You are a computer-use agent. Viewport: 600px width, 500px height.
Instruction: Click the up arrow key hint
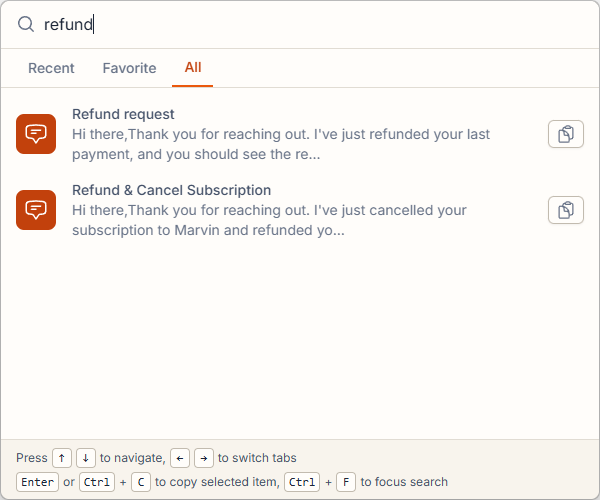coord(62,458)
